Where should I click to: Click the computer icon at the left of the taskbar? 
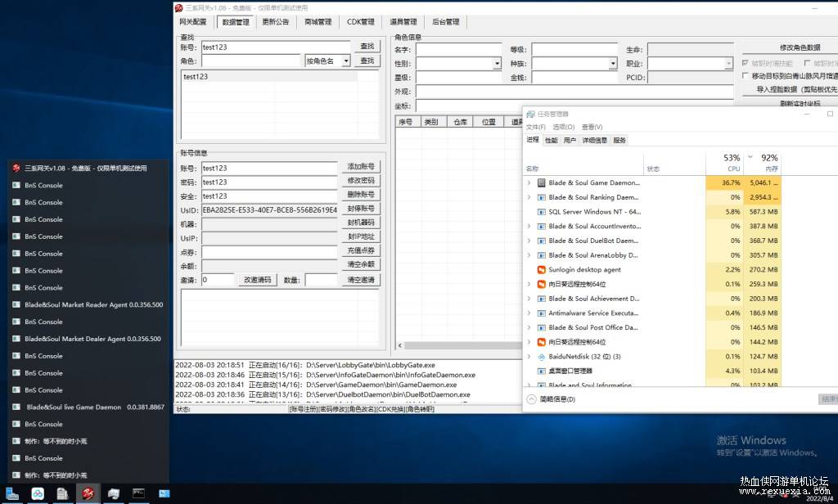click(12, 493)
